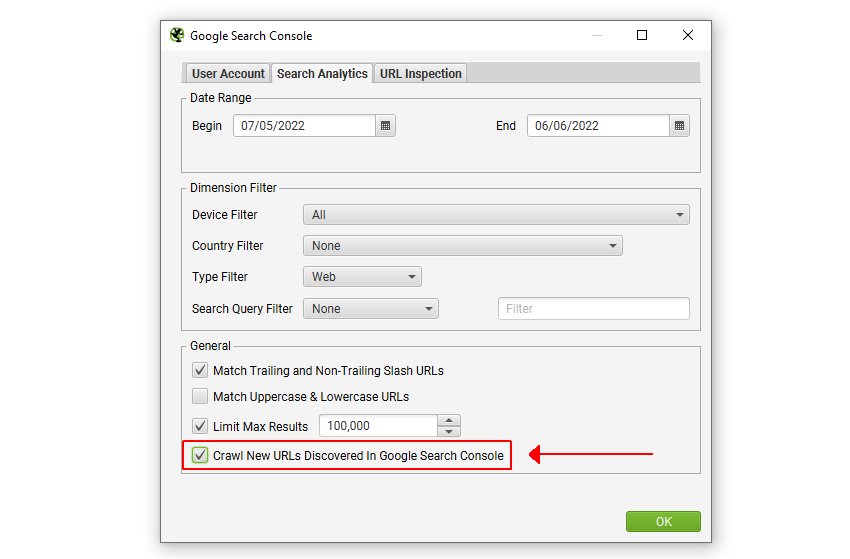Focus the search query Filter text box

(594, 309)
